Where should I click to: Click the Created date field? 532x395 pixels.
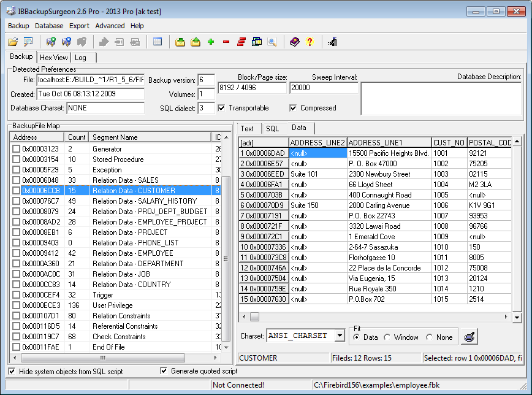[90, 94]
